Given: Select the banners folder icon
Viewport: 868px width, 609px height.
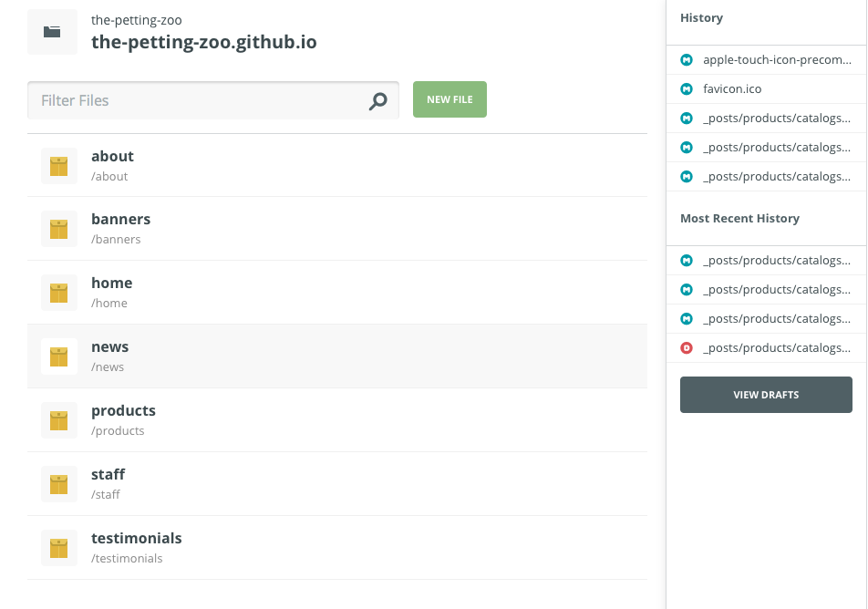Looking at the screenshot, I should click(59, 229).
